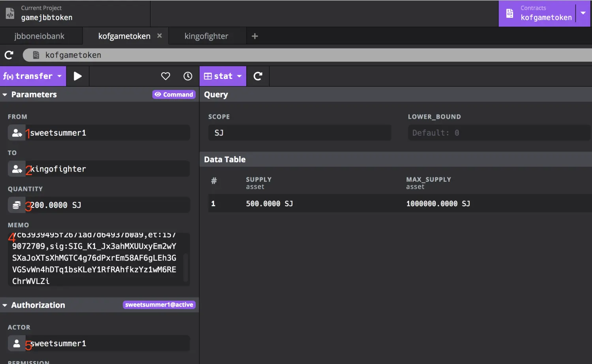
Task: Click the coins icon in QUANTITY field
Action: [17, 205]
